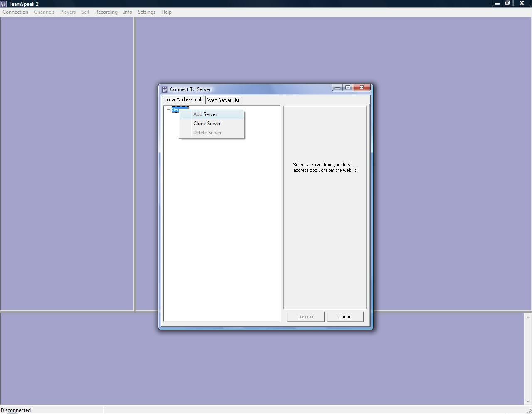This screenshot has width=532, height=414.
Task: Minimize the Connect To Server dialog
Action: click(337, 87)
